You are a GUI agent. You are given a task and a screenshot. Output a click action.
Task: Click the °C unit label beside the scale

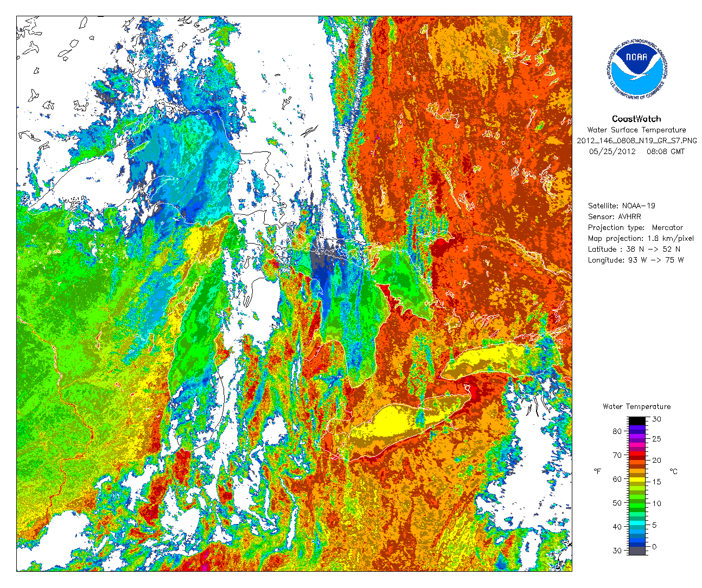click(673, 471)
